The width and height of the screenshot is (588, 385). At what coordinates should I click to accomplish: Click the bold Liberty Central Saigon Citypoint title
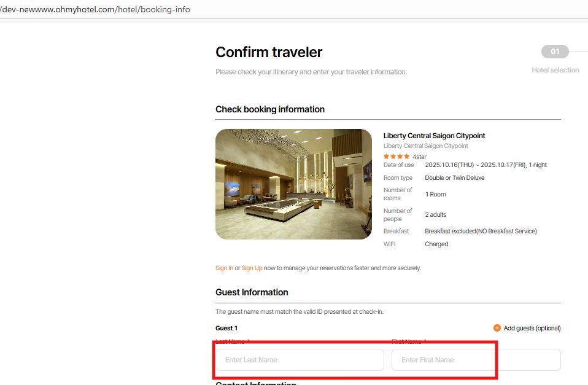pyautogui.click(x=434, y=136)
